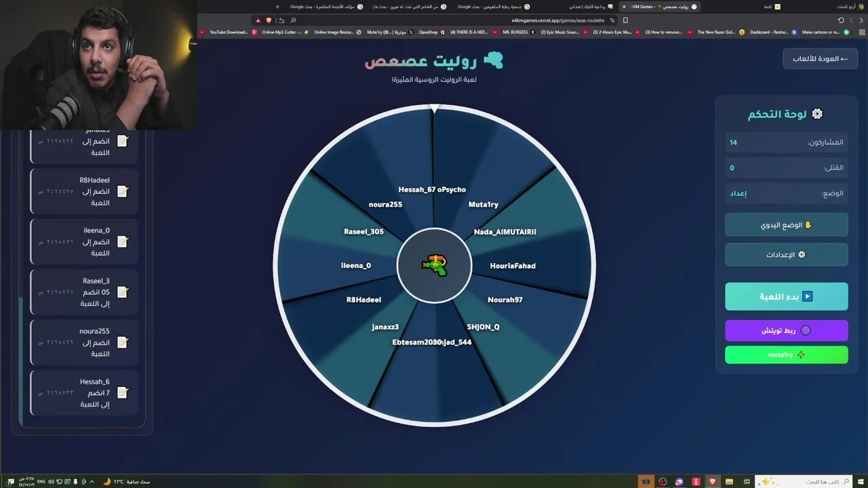
Task: Select R8Hadeel on the wheel
Action: coord(363,300)
